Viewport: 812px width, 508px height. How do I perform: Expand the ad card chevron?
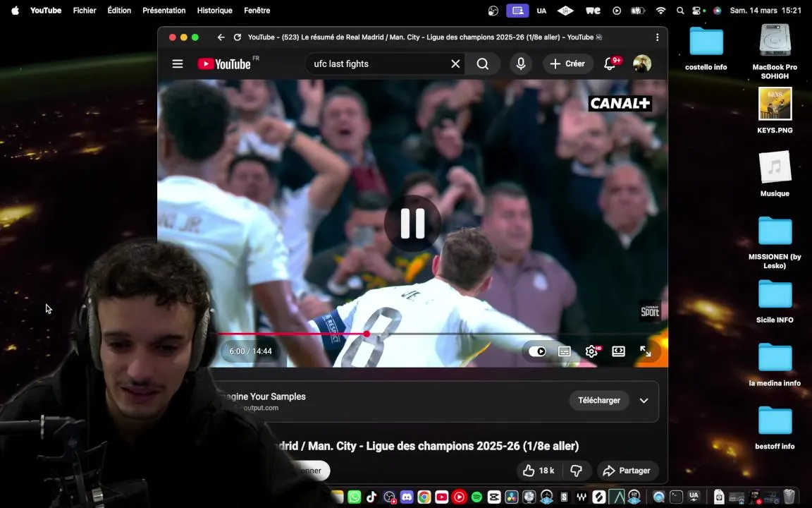(644, 400)
